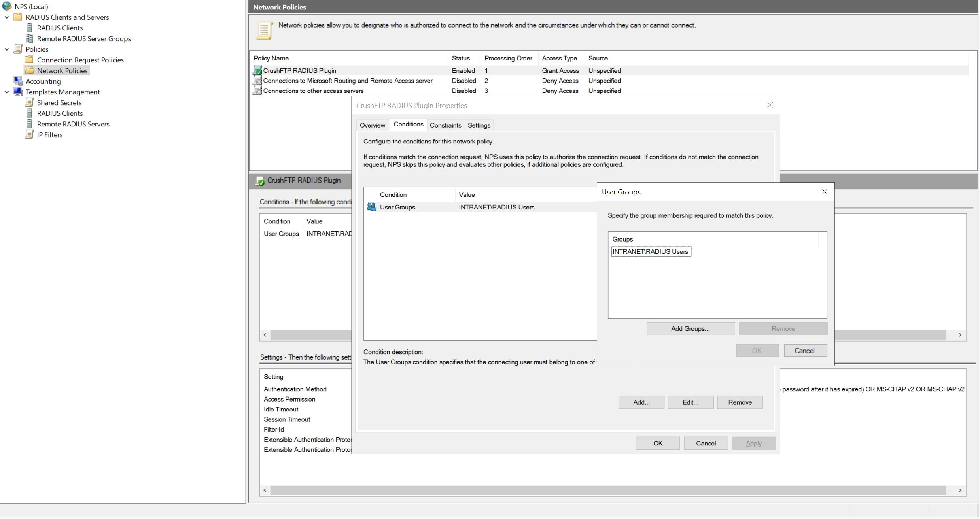Click the server icon beside RADIUS Clients under RADIUS Clients and Servers
Image resolution: width=980 pixels, height=519 pixels.
coord(30,28)
